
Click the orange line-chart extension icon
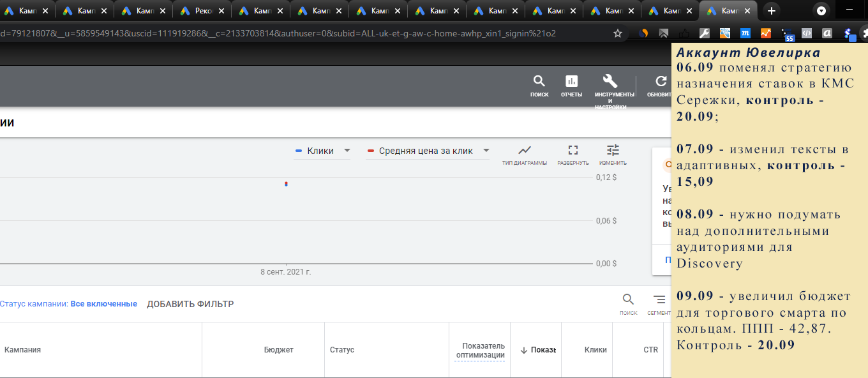coord(765,33)
